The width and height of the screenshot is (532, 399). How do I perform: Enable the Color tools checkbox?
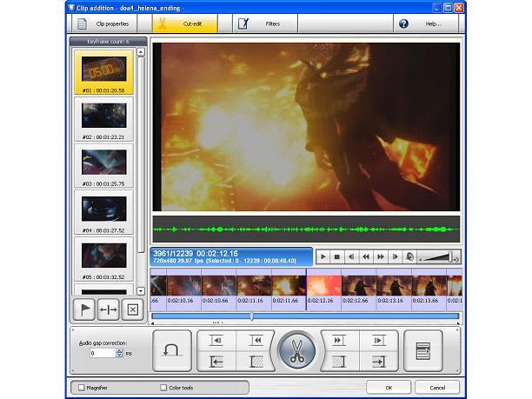pos(163,388)
